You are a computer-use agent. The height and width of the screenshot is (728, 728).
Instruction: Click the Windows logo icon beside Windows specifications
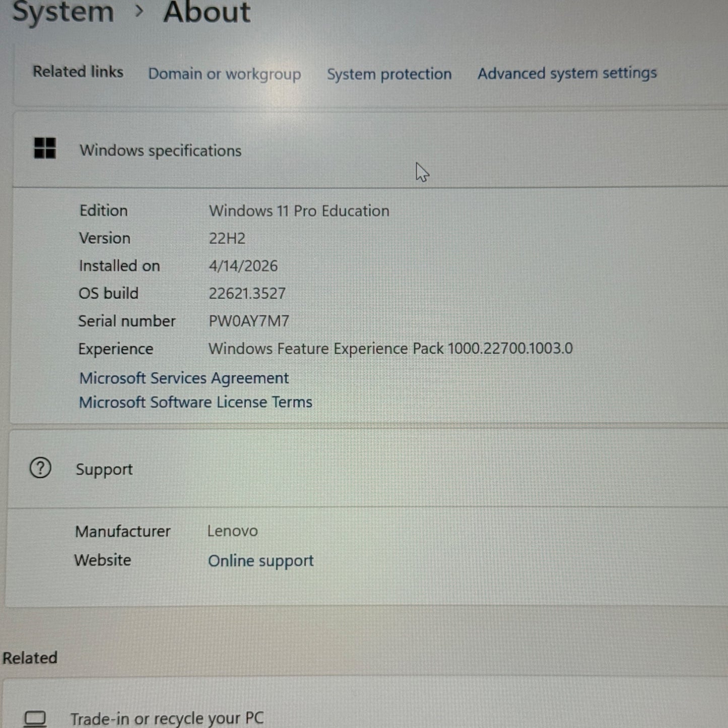[x=45, y=148]
